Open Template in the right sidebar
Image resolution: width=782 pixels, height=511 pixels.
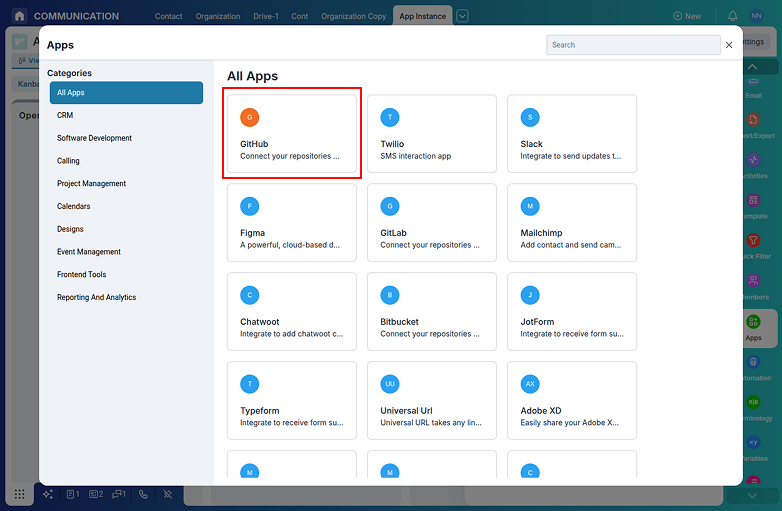click(x=754, y=206)
